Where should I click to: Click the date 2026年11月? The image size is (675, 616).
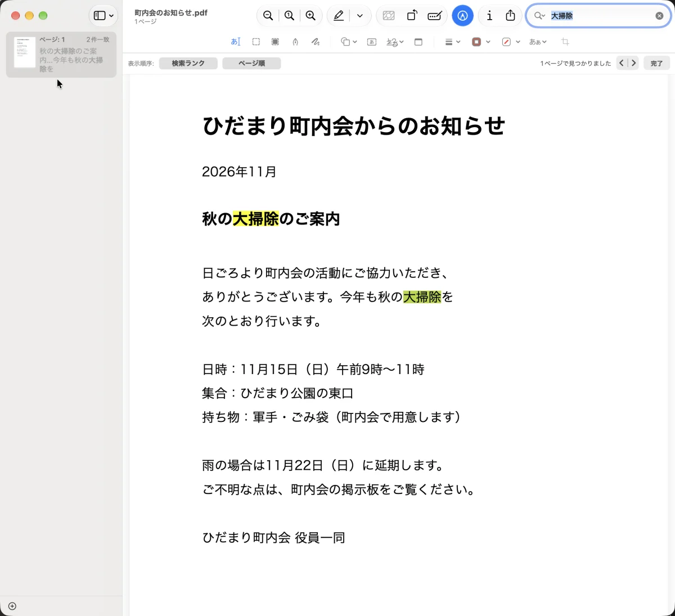239,172
